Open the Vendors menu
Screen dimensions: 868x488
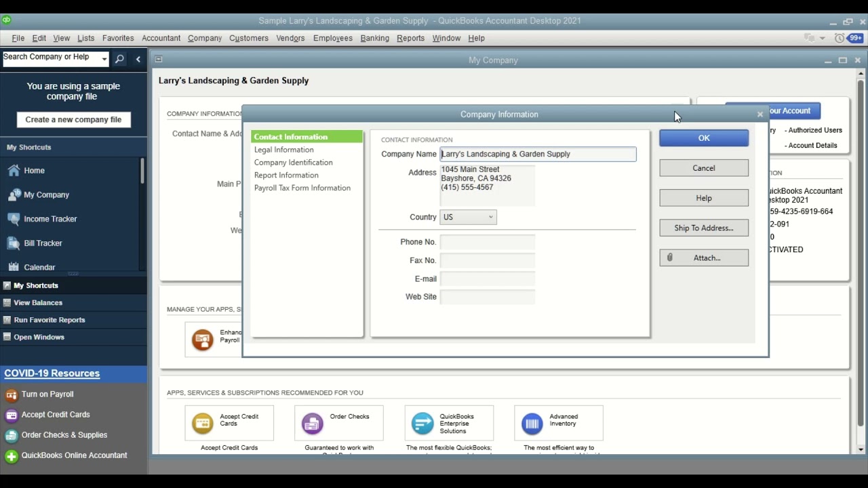tap(290, 39)
